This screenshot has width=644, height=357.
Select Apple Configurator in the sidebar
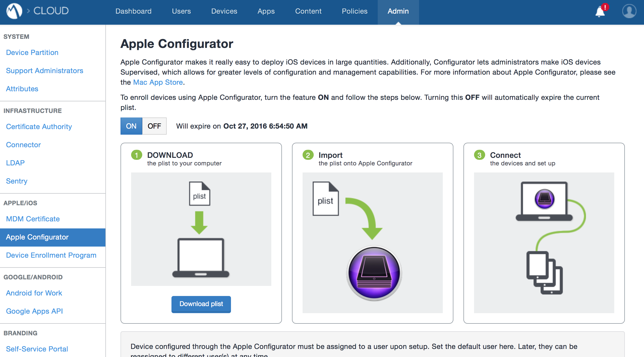pyautogui.click(x=37, y=237)
